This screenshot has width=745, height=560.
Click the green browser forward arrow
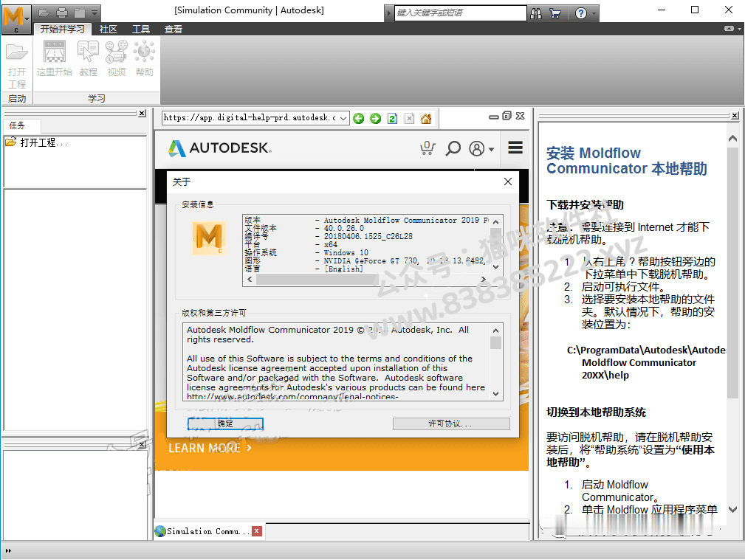tap(375, 118)
